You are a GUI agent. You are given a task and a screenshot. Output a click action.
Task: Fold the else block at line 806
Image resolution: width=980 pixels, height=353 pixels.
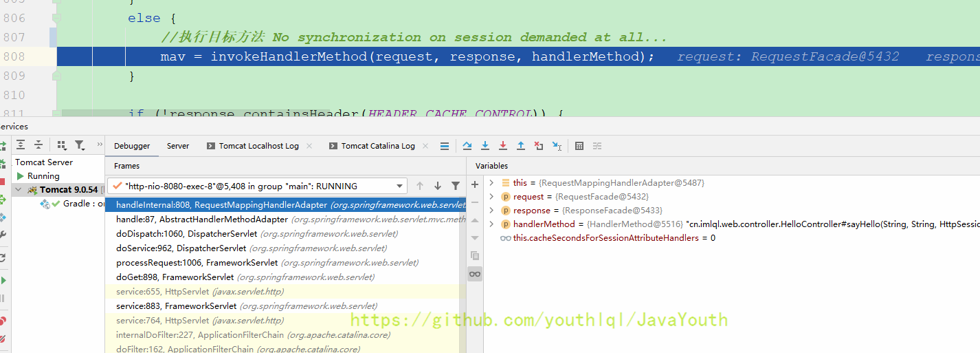click(x=57, y=19)
